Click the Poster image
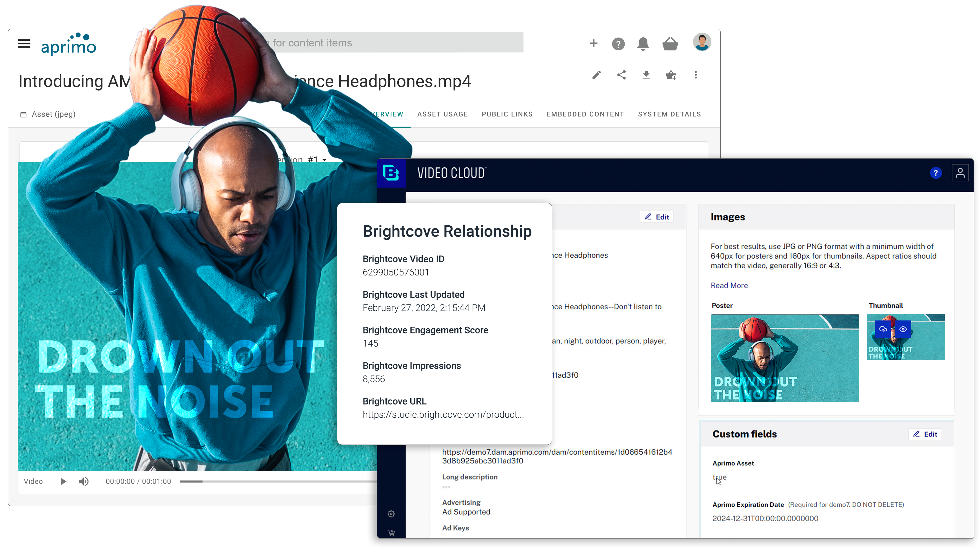The width and height of the screenshot is (980, 554). tap(785, 358)
